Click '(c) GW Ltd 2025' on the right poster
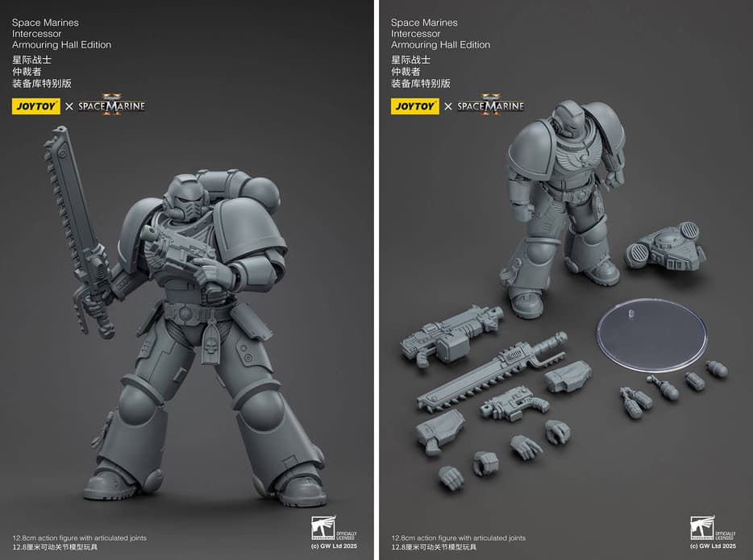The image size is (753, 560). 713,545
